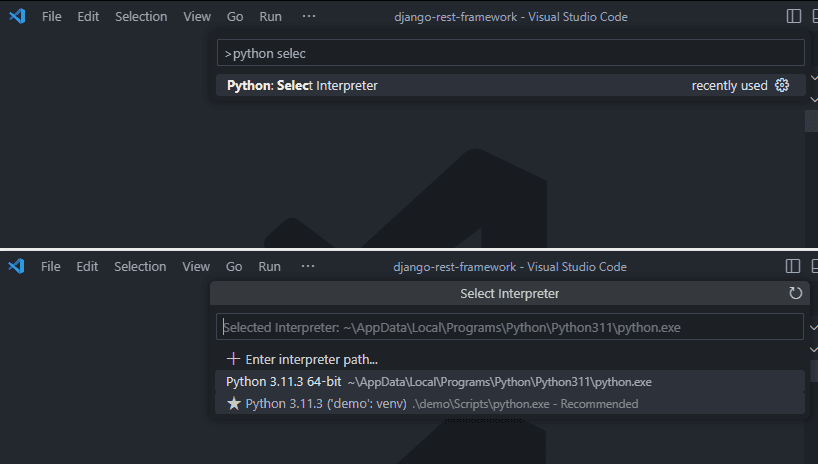Viewport: 818px width, 464px height.
Task: Click the VS Code logo in the top window
Action: [x=17, y=16]
